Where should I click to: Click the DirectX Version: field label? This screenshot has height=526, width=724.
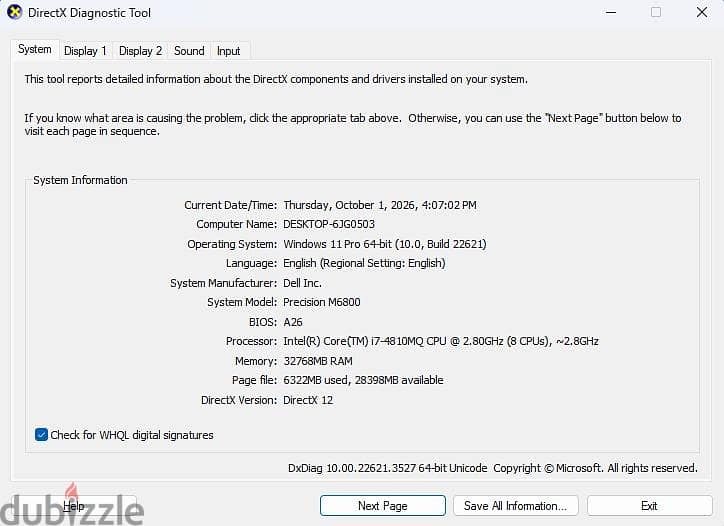click(239, 400)
